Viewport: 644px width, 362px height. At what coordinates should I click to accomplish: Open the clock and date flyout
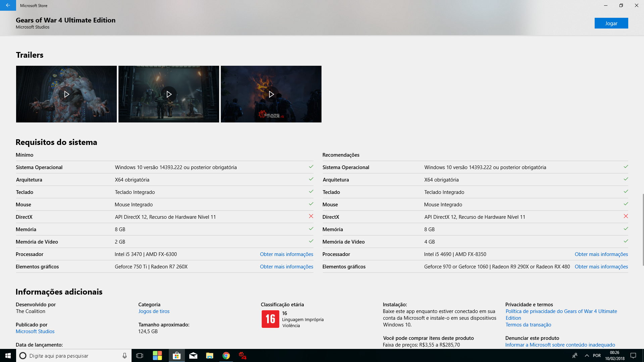pyautogui.click(x=615, y=356)
